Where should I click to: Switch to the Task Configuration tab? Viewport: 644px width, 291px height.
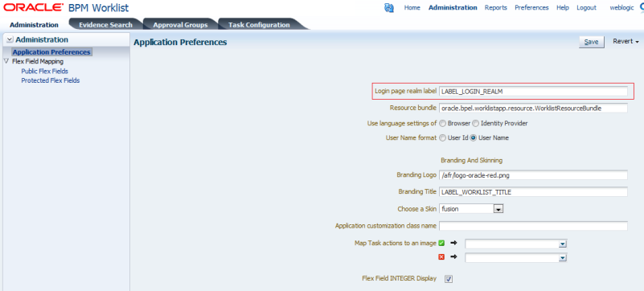259,25
